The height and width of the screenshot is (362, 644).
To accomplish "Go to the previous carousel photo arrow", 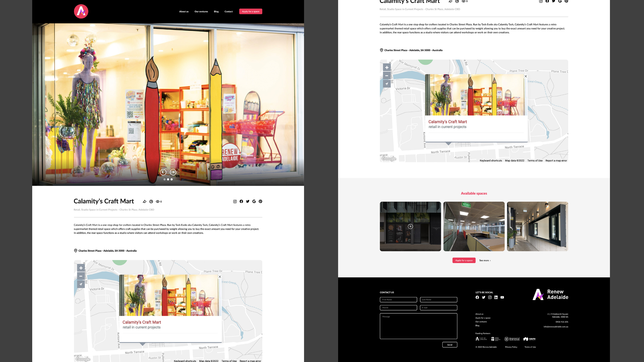I will click(163, 172).
